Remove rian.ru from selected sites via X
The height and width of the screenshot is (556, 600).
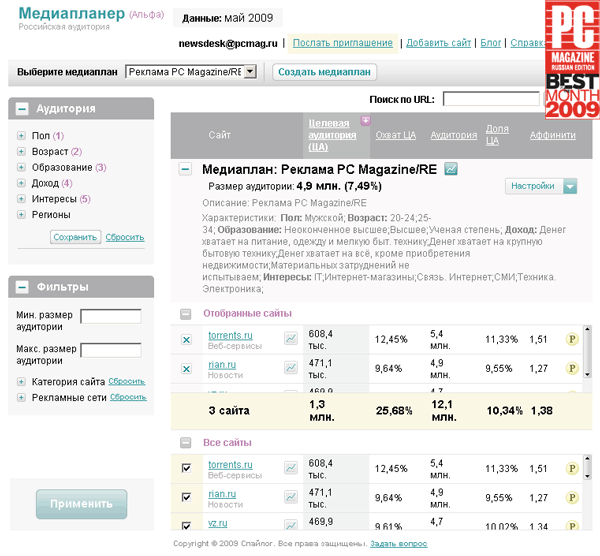pyautogui.click(x=186, y=369)
